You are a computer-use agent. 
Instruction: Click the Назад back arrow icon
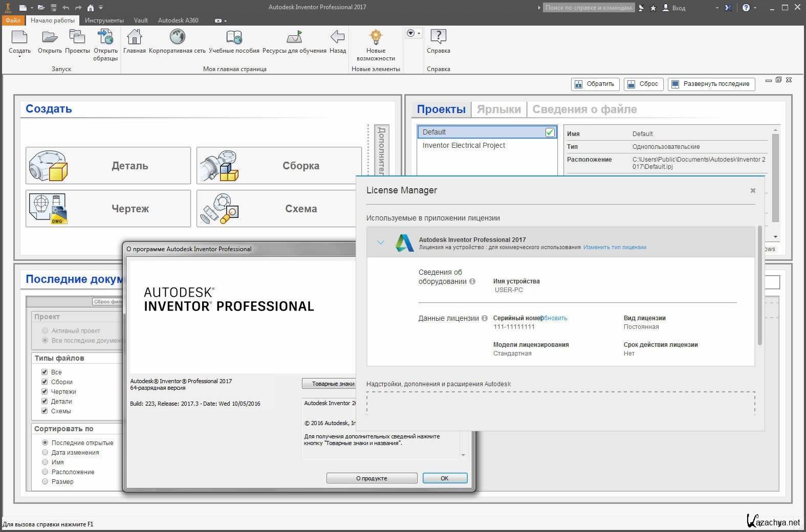[337, 37]
